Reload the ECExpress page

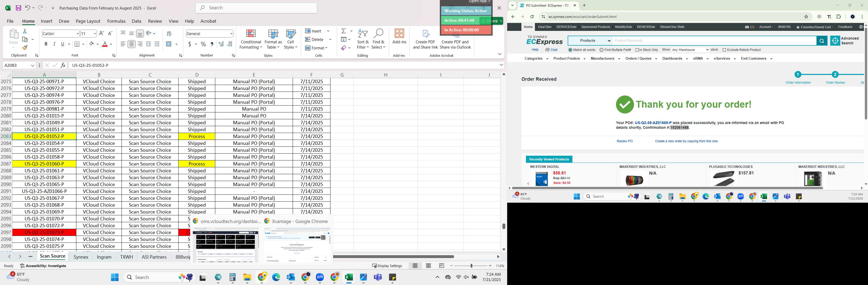532,16
